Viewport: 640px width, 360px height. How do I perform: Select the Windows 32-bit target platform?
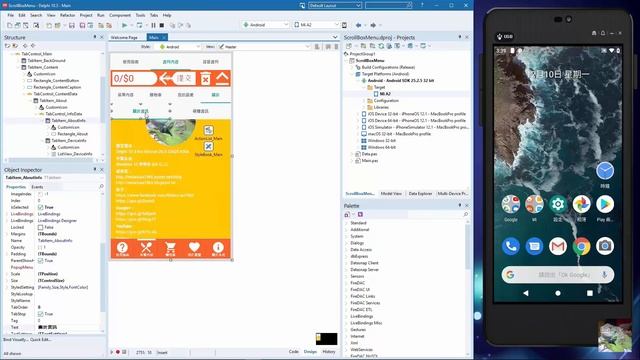coord(382,140)
